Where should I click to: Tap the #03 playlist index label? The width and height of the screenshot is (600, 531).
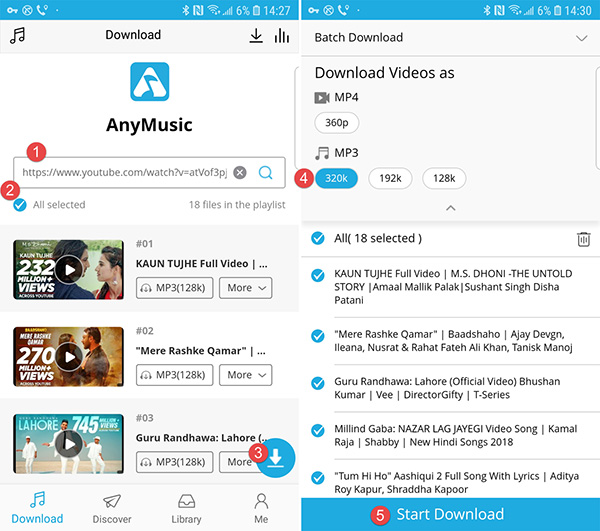(x=145, y=418)
